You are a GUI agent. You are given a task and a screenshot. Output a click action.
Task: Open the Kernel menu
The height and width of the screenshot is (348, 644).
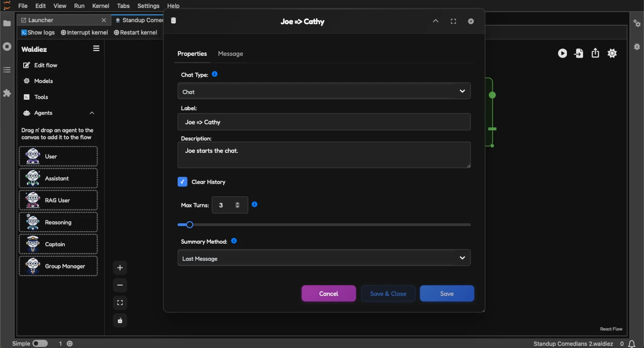click(101, 6)
